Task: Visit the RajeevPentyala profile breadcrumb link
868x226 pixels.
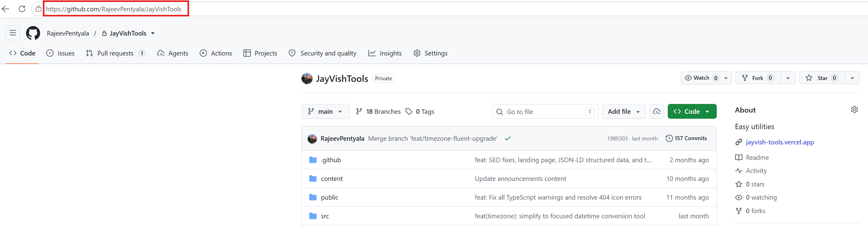Action: click(x=68, y=33)
